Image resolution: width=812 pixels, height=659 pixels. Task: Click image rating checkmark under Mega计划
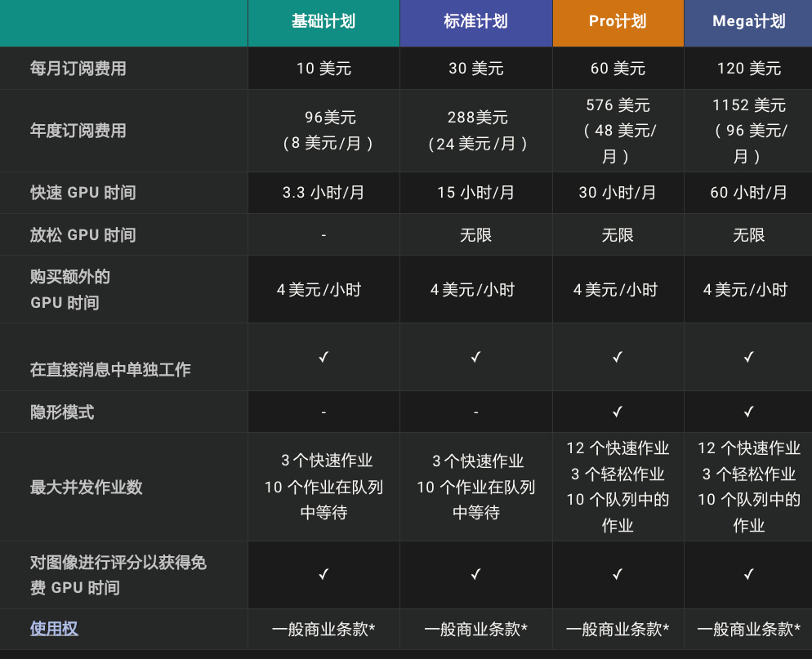(748, 575)
